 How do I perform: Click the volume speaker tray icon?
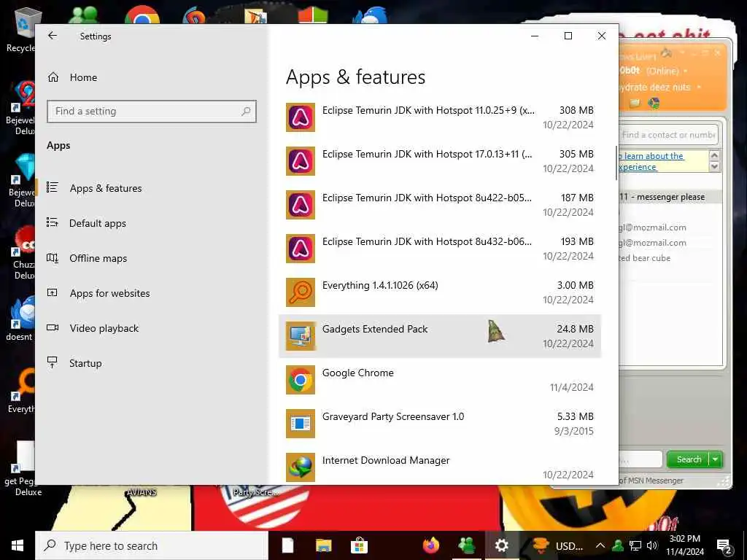[651, 545]
